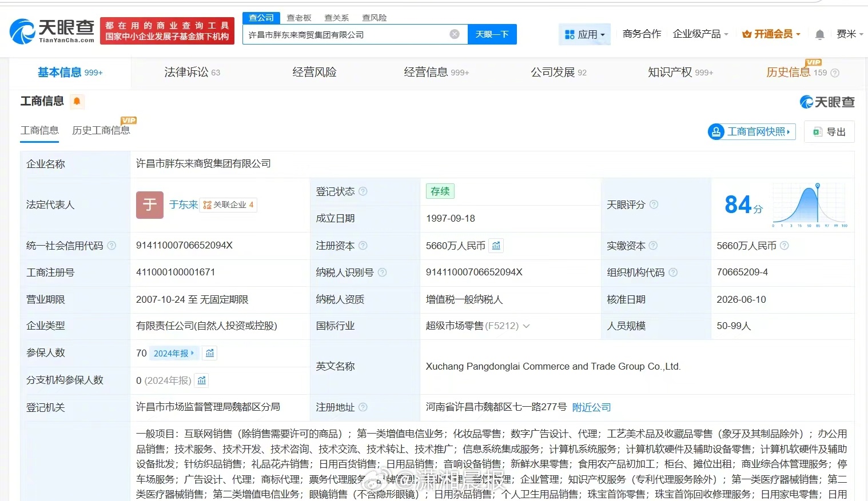
Task: Click registration number 411000100001671
Action: coord(176,272)
